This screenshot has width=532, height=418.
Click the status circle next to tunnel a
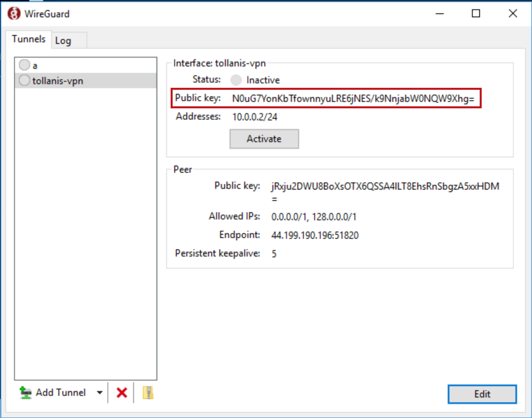(x=24, y=64)
